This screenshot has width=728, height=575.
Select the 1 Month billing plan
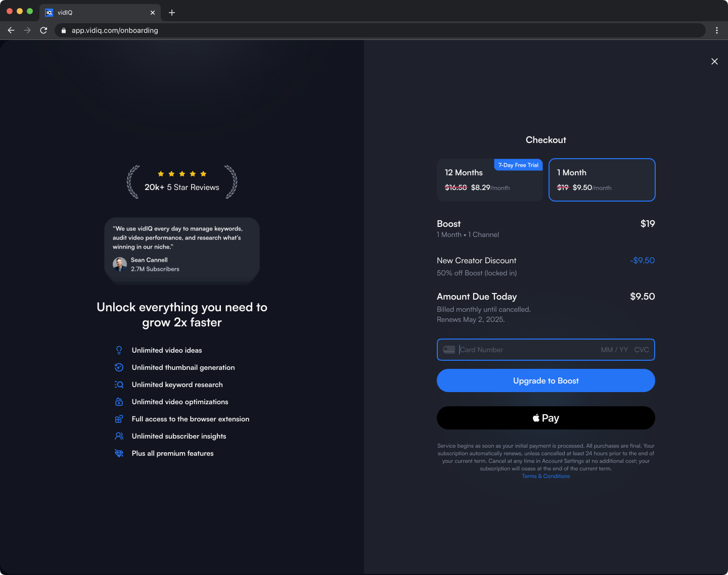pyautogui.click(x=602, y=180)
